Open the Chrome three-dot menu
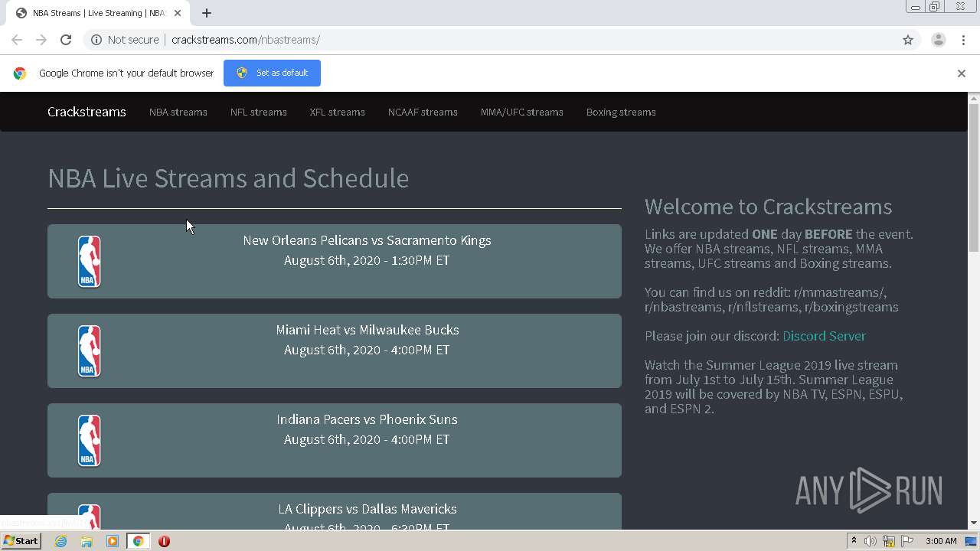Image resolution: width=980 pixels, height=551 pixels. point(963,40)
